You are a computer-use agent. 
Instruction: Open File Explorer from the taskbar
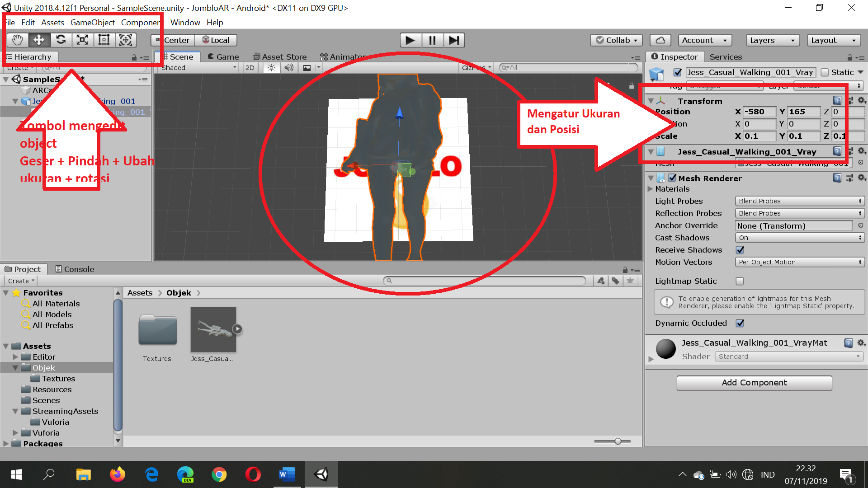(84, 474)
